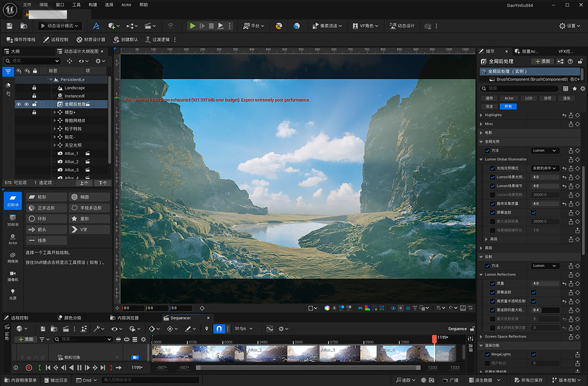Viewport: 588px width, 386px height.
Task: Open the details panel property matrix icon
Action: (565, 89)
